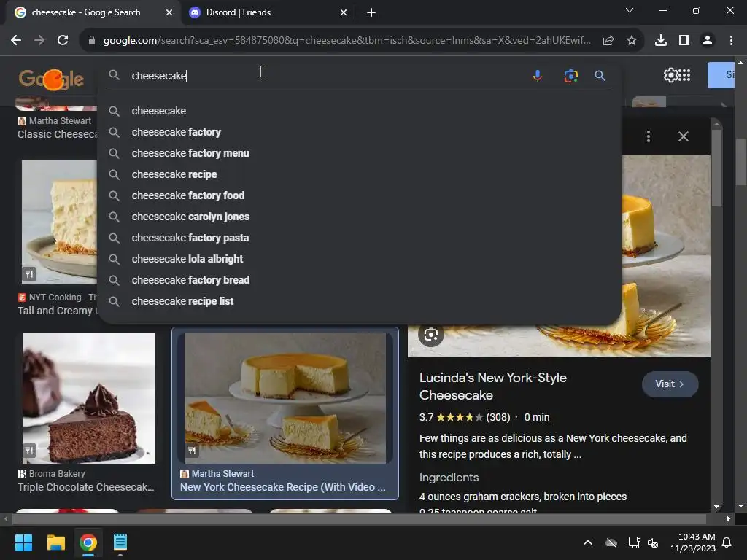Open preview panel three-dot options
This screenshot has width=747, height=560.
tap(648, 136)
